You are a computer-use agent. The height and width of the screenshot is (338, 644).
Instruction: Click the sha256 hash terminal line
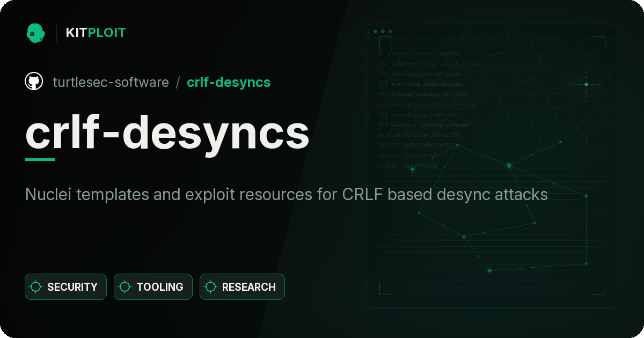click(x=419, y=145)
